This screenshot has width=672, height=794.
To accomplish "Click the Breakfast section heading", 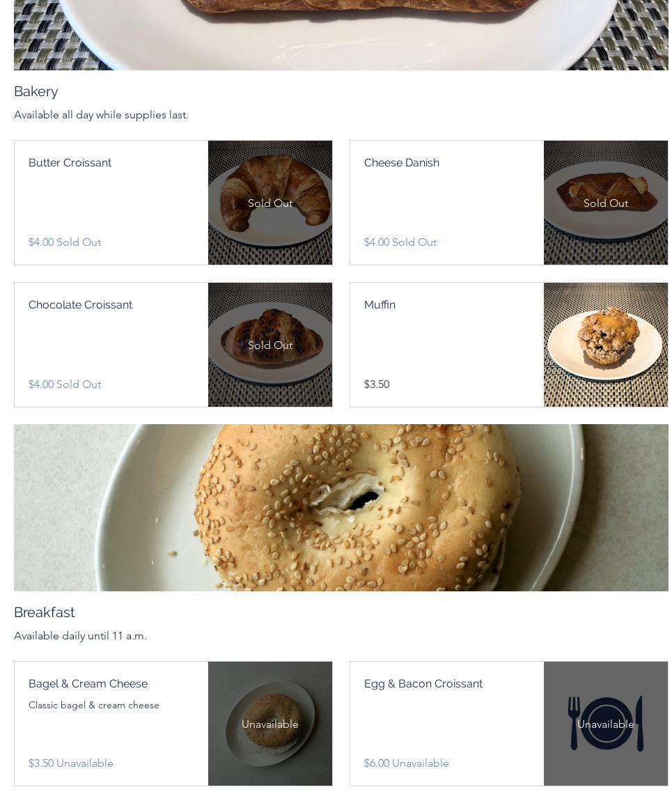I will (x=44, y=612).
